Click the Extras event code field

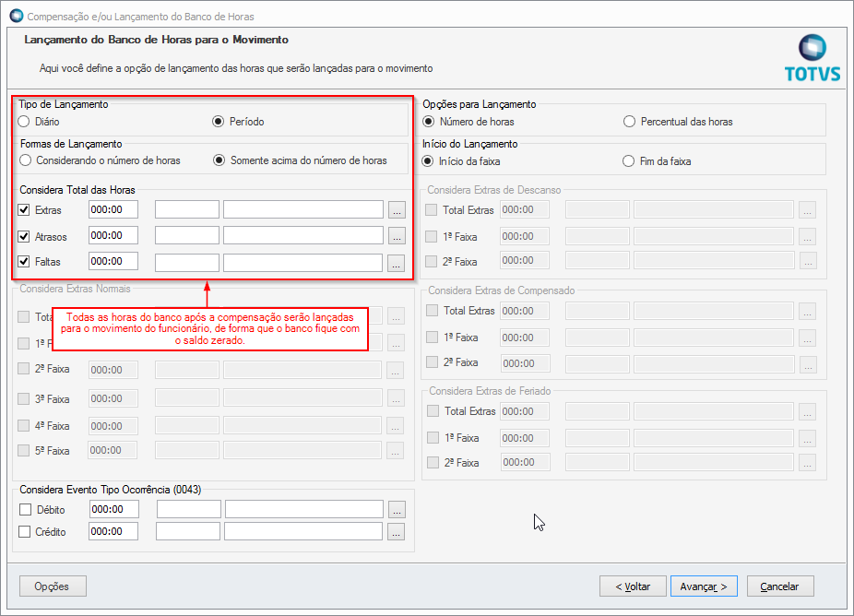click(x=187, y=209)
